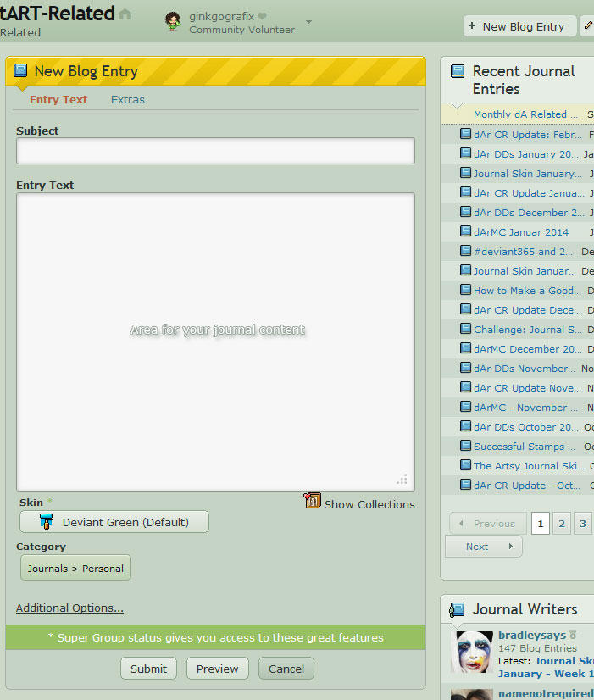Click the Journal Writers header icon
The width and height of the screenshot is (594, 700).
(457, 609)
